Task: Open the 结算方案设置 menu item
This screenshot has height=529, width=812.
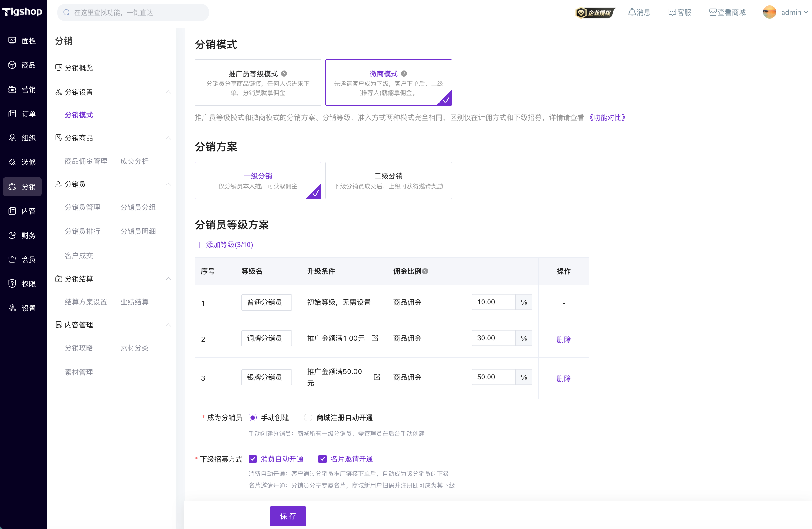Action: point(86,302)
